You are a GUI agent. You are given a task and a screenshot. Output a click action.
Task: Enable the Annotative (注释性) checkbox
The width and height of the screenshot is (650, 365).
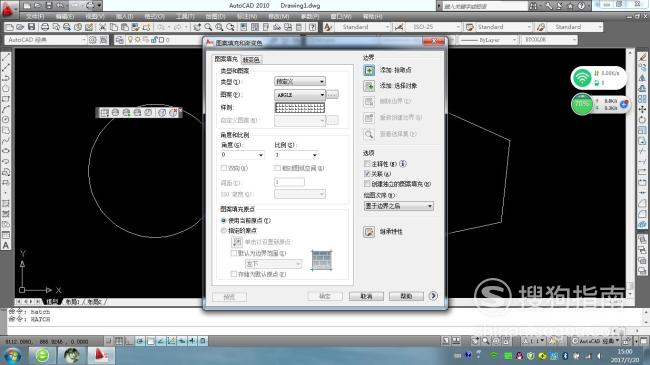click(x=367, y=164)
